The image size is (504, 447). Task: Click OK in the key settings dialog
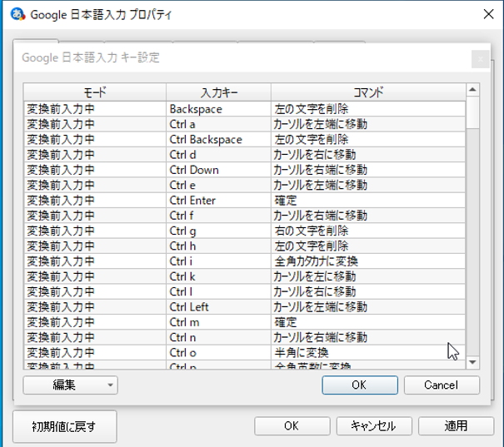(359, 385)
